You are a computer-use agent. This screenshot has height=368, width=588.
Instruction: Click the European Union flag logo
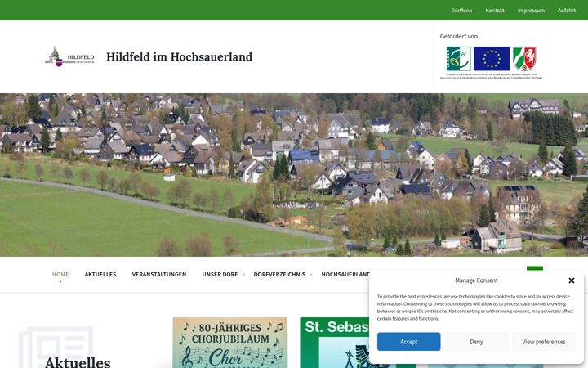click(x=492, y=59)
